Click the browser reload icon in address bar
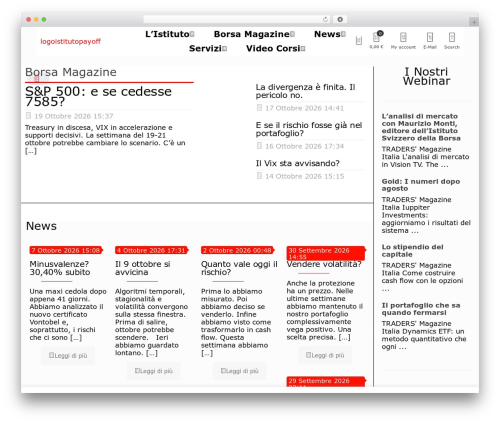 point(325,19)
